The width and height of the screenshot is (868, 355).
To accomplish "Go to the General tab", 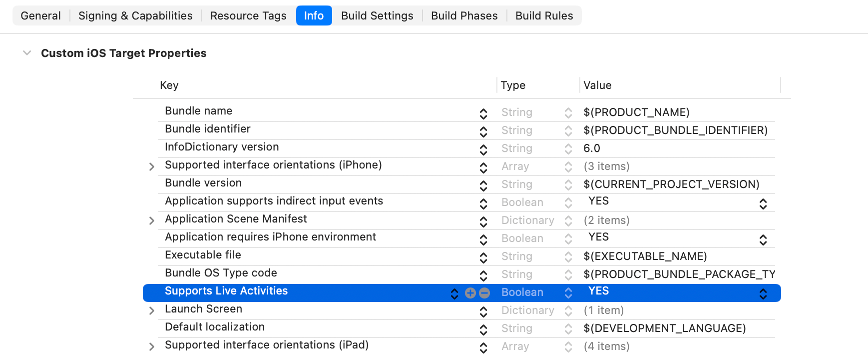I will (40, 16).
